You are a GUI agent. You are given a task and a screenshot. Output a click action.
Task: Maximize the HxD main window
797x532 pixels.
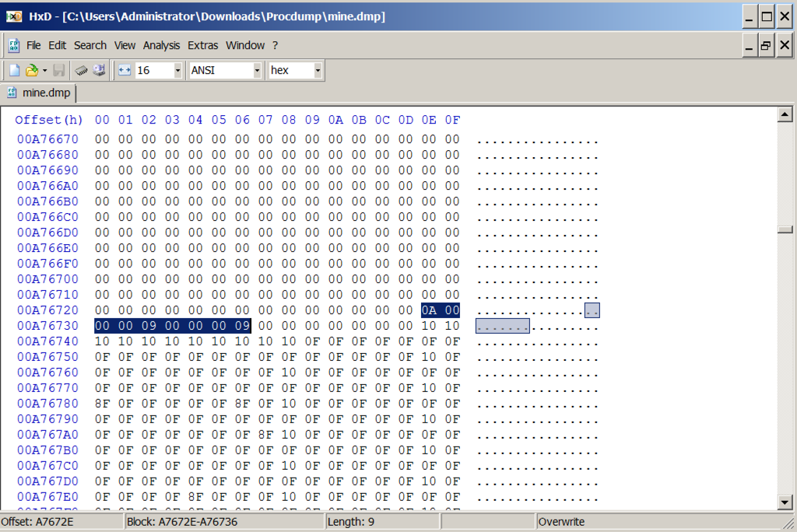tap(767, 17)
